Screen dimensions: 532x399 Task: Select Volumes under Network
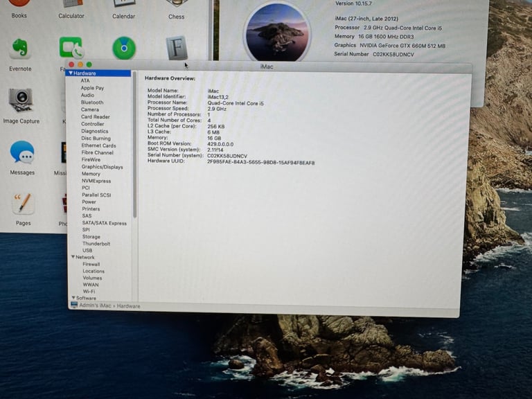click(x=92, y=278)
